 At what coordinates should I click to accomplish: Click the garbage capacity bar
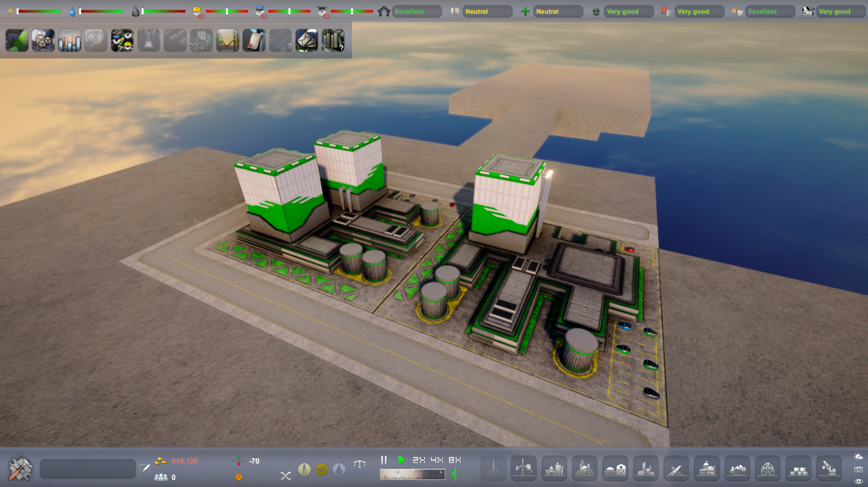(163, 11)
